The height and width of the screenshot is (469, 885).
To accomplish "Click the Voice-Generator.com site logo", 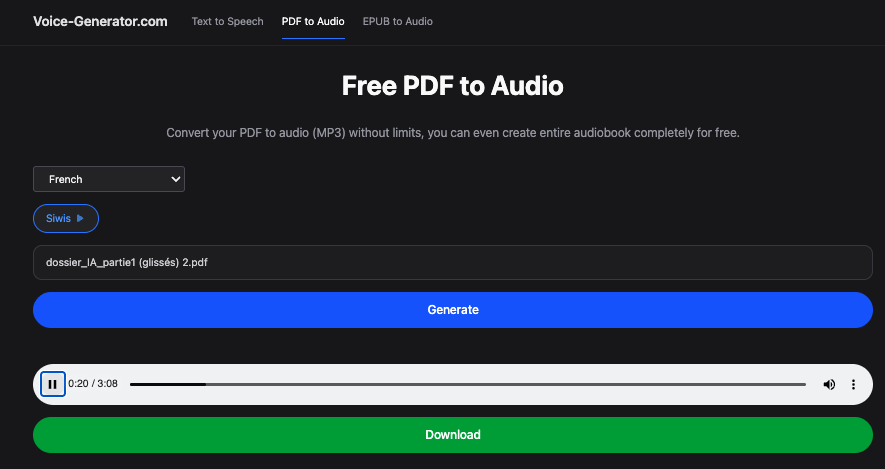I will tap(100, 21).
